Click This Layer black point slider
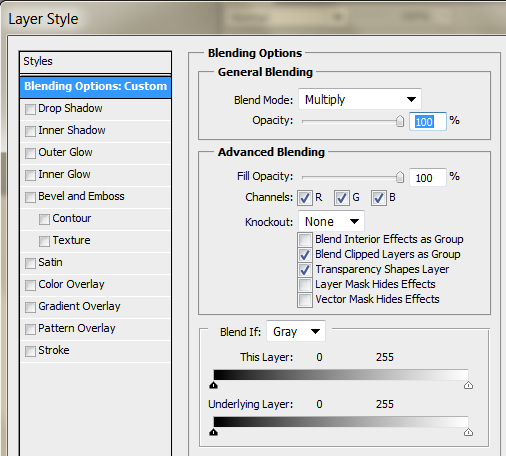 coord(214,386)
